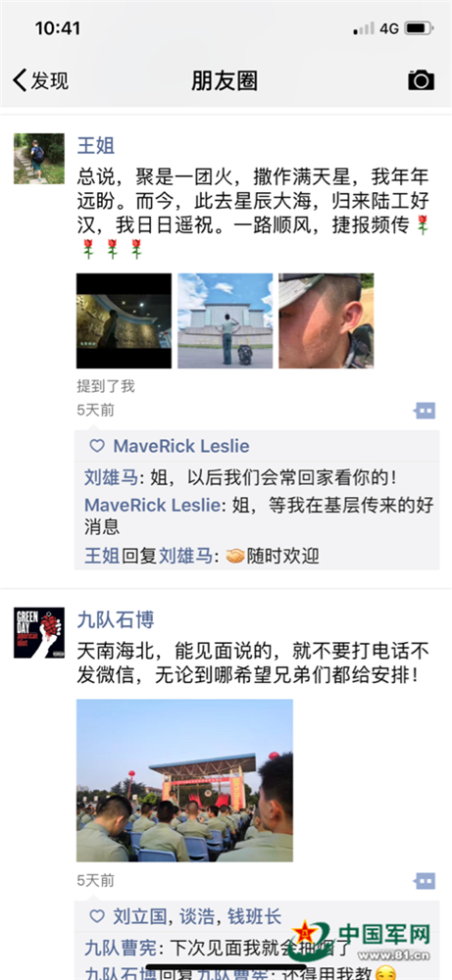Tap 刘雄马's name in the first comment
This screenshot has width=452, height=980.
pyautogui.click(x=111, y=478)
